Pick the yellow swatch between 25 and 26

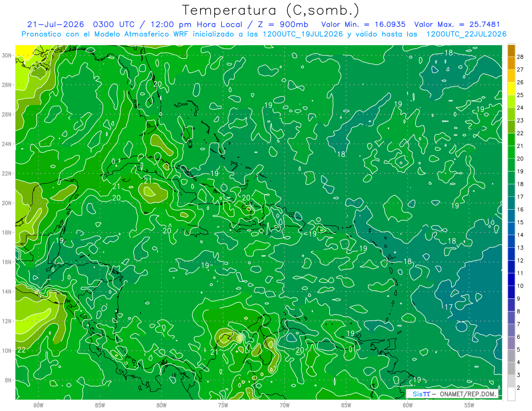point(511,88)
